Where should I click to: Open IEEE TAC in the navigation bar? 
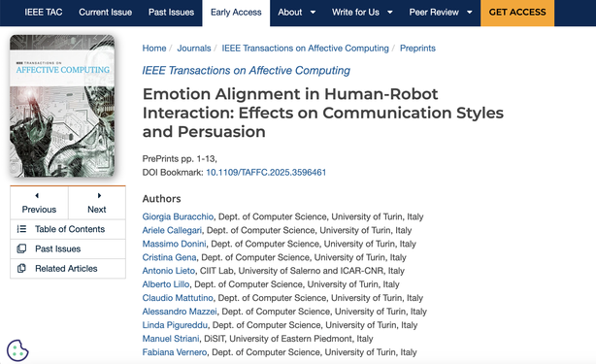pyautogui.click(x=44, y=13)
